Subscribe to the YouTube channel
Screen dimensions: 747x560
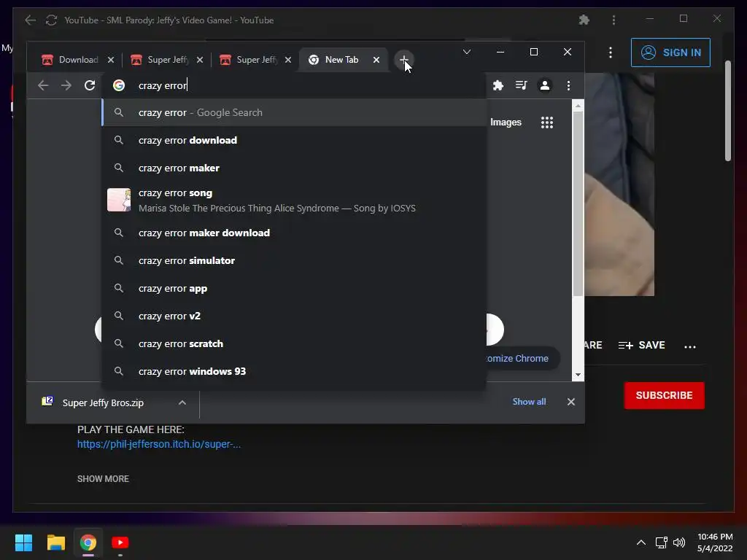click(664, 395)
